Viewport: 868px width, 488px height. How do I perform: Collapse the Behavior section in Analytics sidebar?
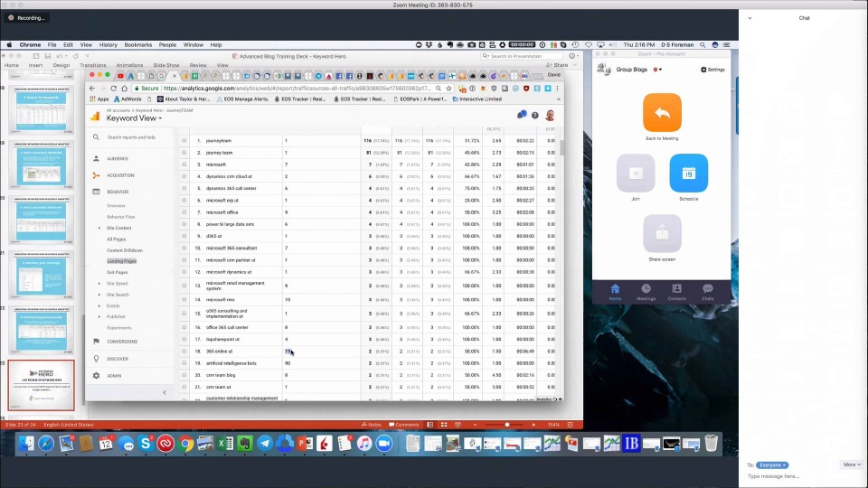point(118,192)
